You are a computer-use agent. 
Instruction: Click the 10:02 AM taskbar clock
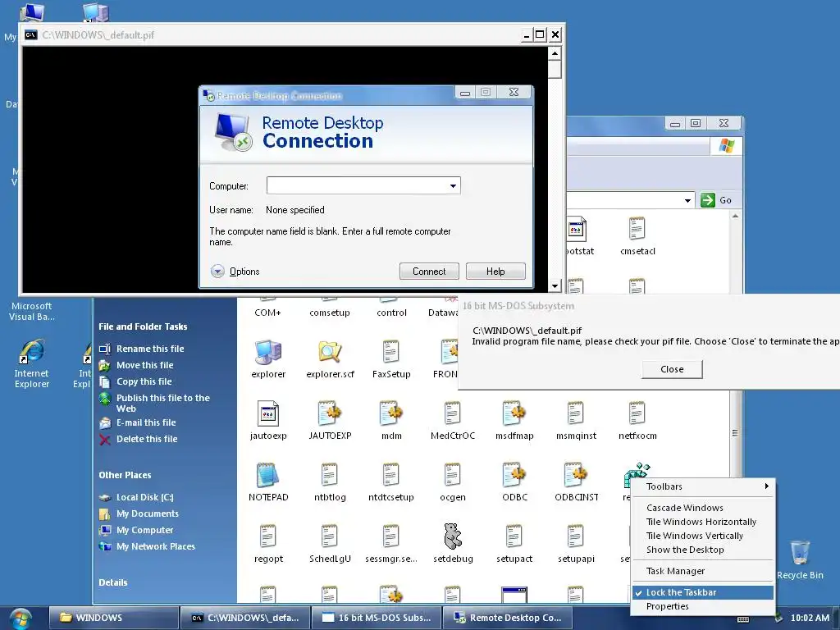[x=810, y=618]
